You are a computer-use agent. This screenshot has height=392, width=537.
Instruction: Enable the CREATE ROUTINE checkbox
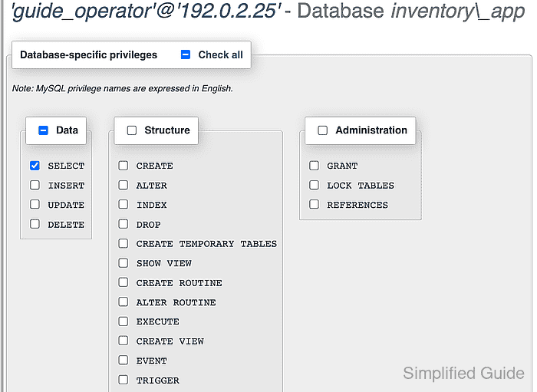tap(124, 282)
